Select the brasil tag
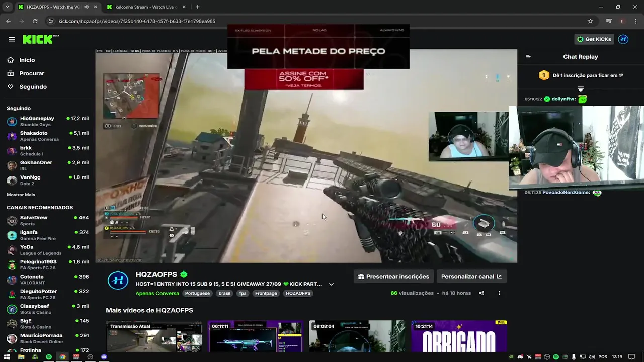644x362 pixels. pos(224,293)
